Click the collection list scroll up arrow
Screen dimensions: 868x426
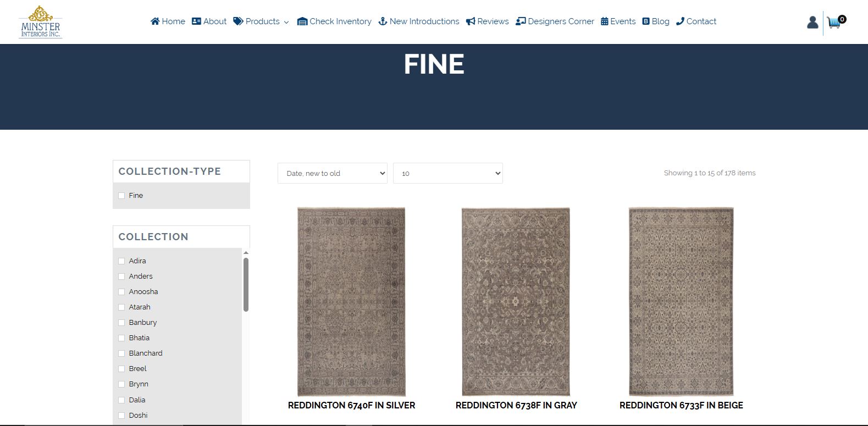pyautogui.click(x=246, y=253)
